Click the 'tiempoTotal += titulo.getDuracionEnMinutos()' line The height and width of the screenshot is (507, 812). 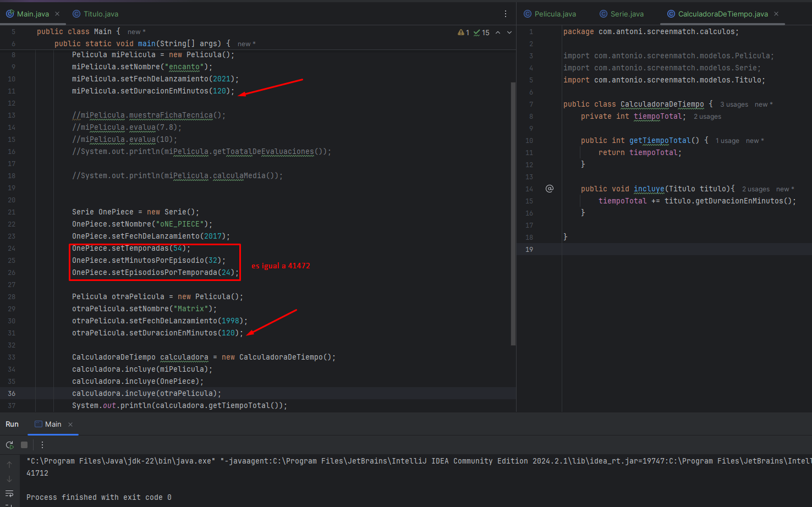(x=697, y=201)
